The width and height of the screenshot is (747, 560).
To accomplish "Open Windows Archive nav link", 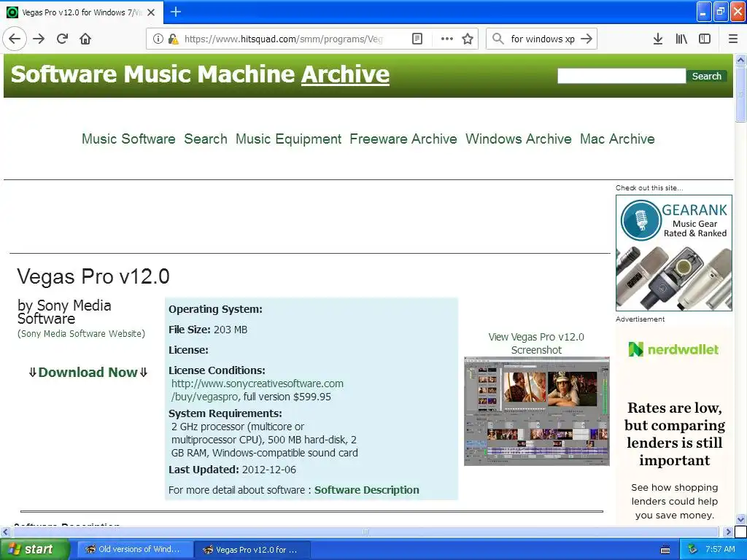I will point(519,139).
